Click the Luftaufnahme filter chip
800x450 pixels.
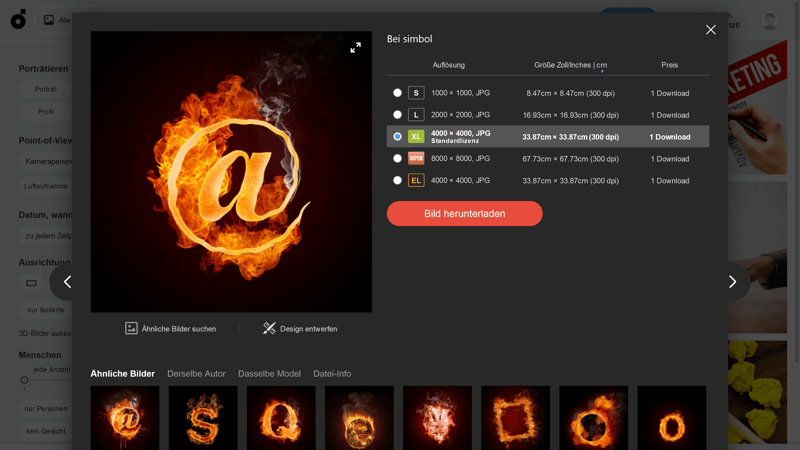tap(45, 186)
